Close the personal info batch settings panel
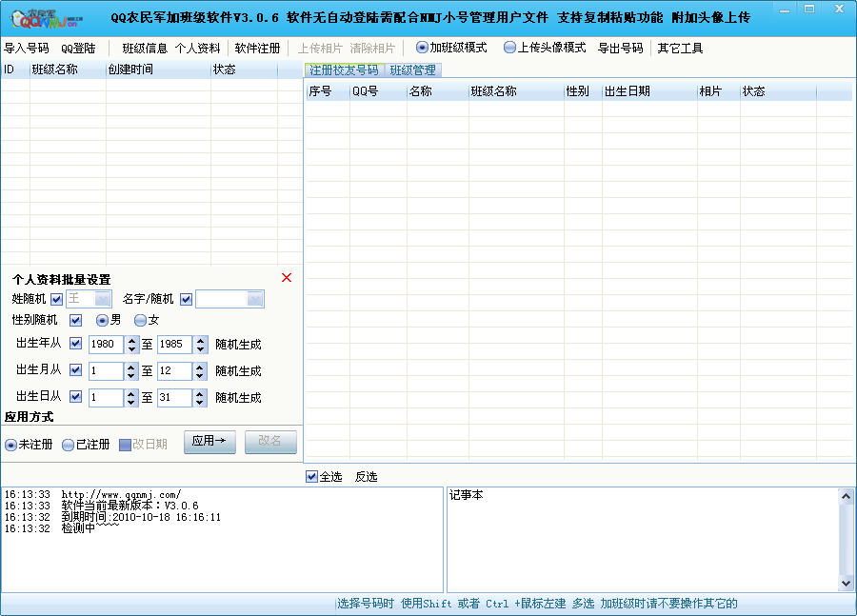This screenshot has width=857, height=616. tap(287, 278)
